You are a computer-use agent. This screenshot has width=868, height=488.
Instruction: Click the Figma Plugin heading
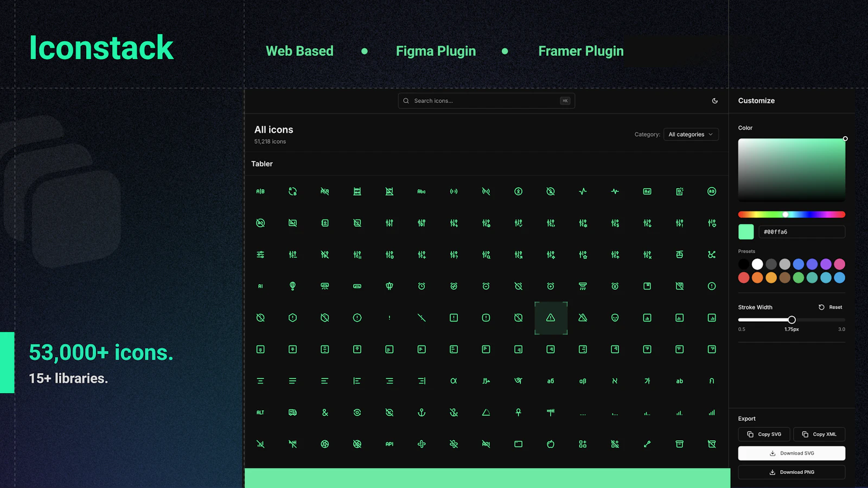click(x=436, y=51)
